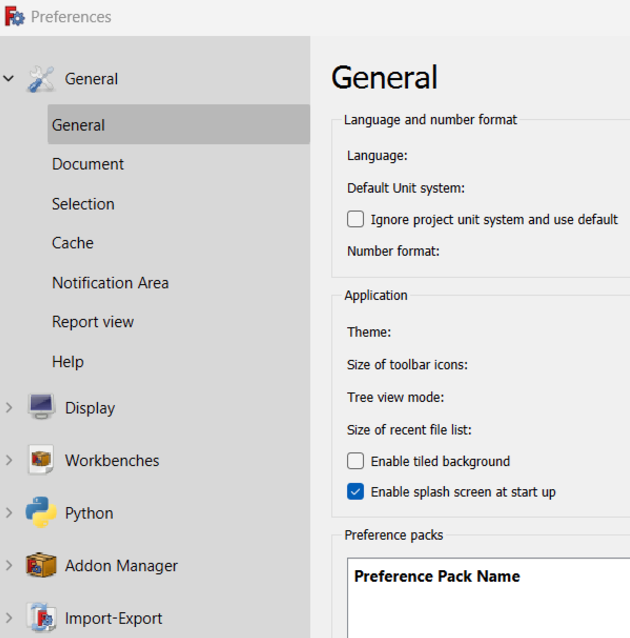Disable splash screen at start up

tap(355, 492)
